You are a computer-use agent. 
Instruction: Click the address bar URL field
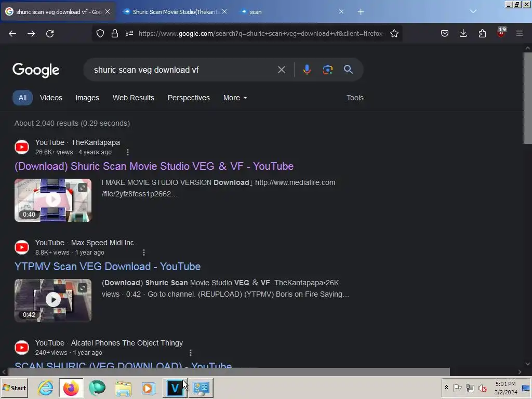tap(261, 34)
